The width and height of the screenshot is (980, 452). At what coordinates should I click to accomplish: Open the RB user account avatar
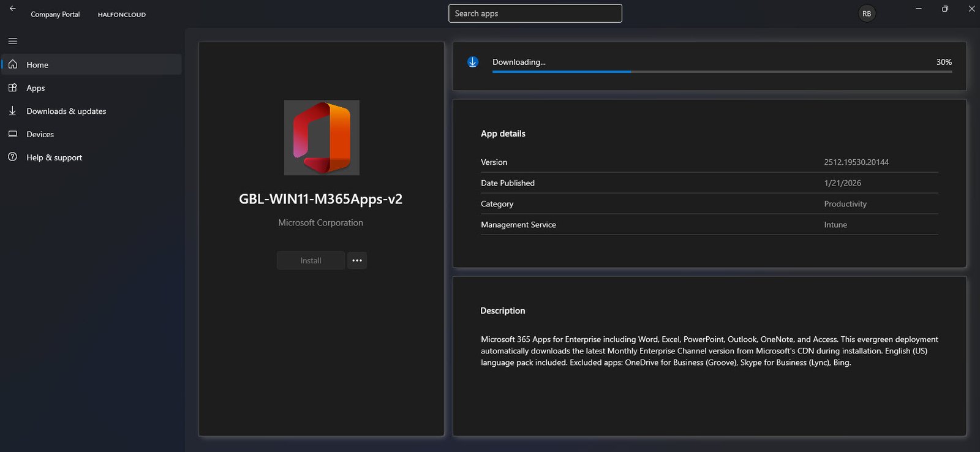[867, 13]
